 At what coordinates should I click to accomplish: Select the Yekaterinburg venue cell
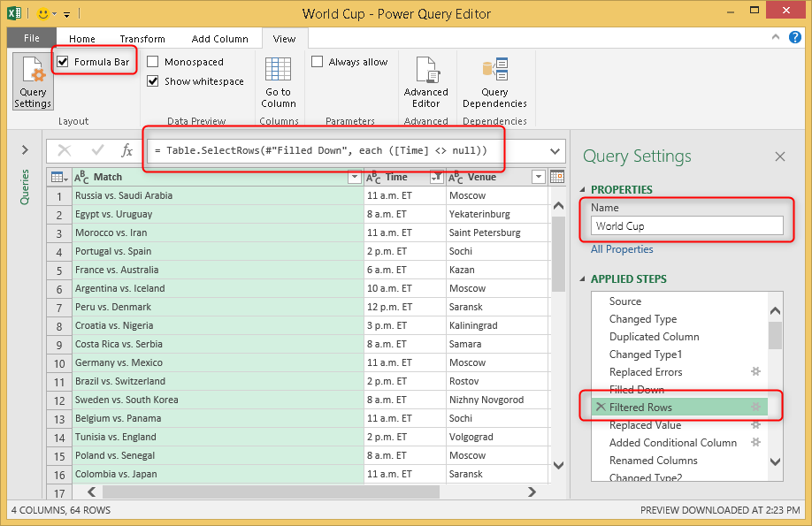click(x=496, y=214)
